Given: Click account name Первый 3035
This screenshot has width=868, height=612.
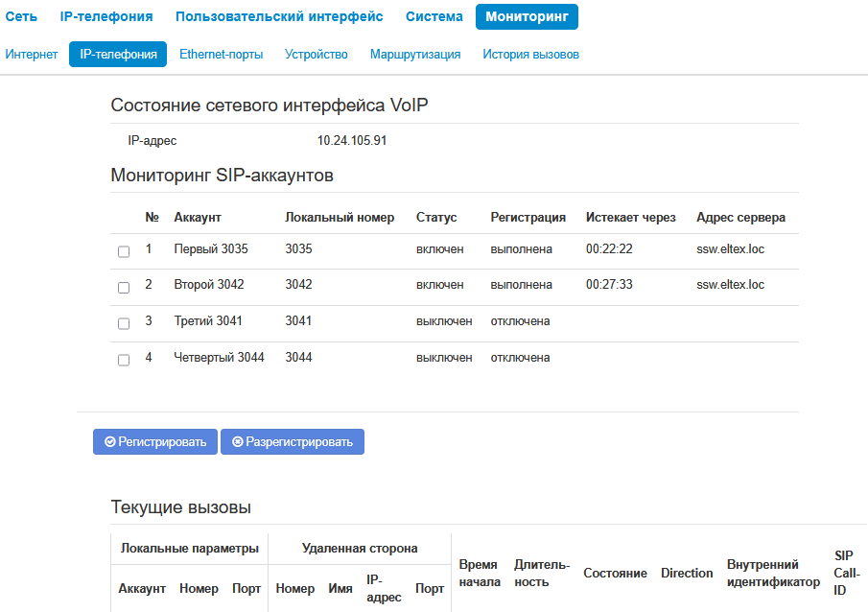Looking at the screenshot, I should tap(211, 249).
